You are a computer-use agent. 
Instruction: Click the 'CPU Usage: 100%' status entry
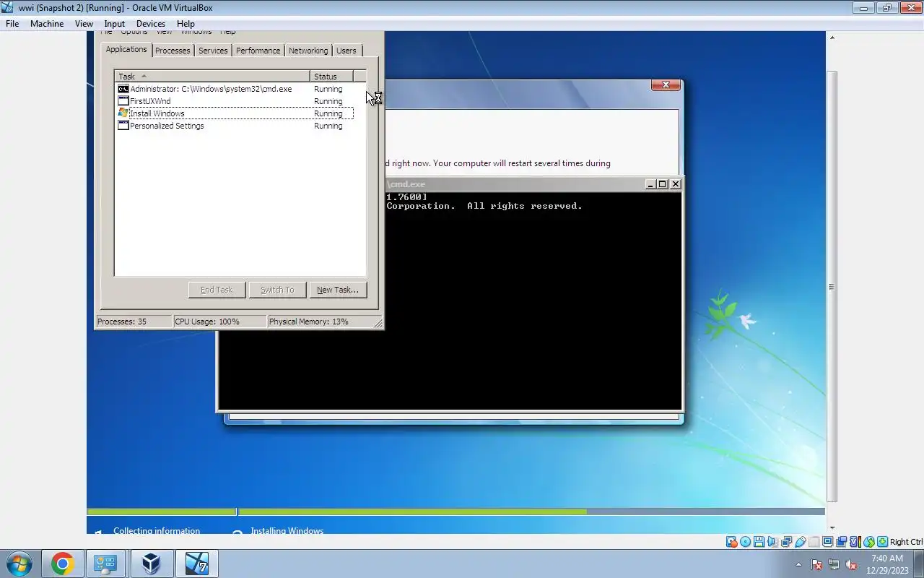[x=219, y=322]
